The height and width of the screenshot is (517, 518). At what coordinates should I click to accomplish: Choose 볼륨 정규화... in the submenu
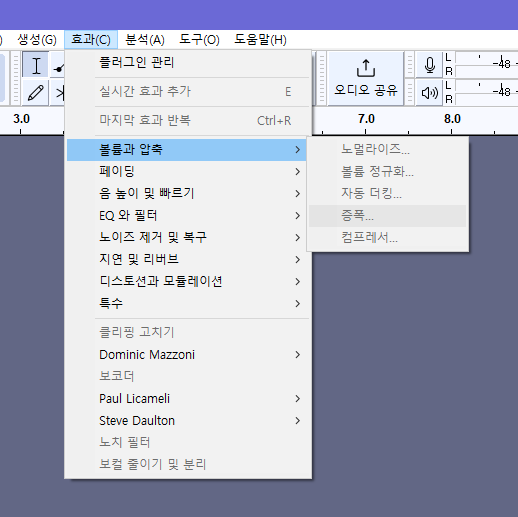(388, 172)
